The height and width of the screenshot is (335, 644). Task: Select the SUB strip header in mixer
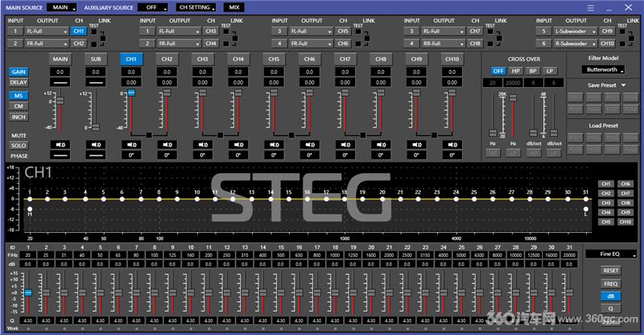[96, 60]
